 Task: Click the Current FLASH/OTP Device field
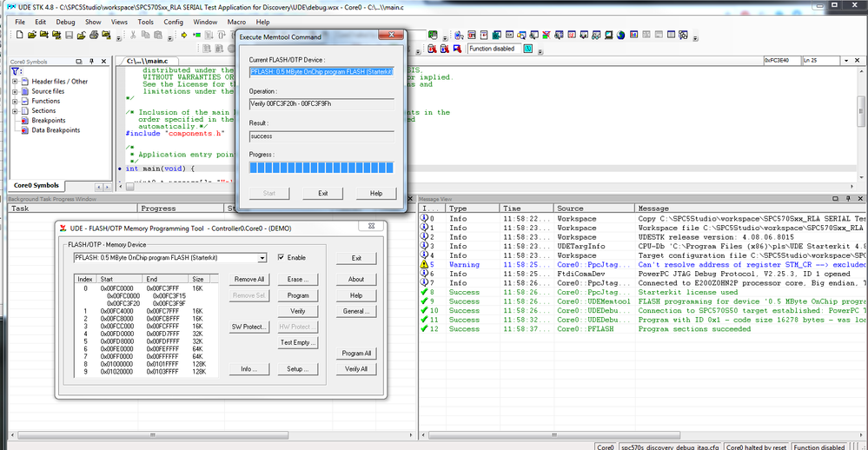click(x=321, y=72)
